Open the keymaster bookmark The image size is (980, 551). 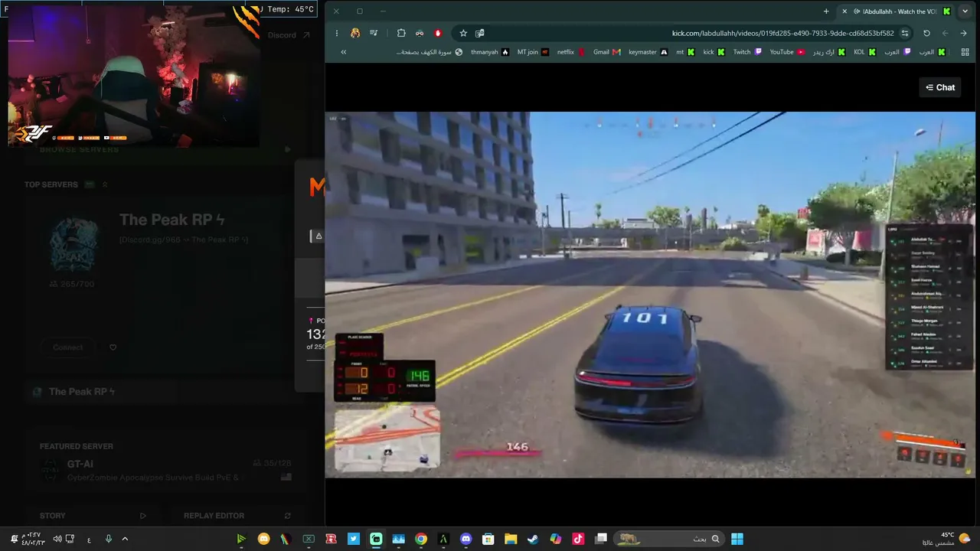(648, 52)
